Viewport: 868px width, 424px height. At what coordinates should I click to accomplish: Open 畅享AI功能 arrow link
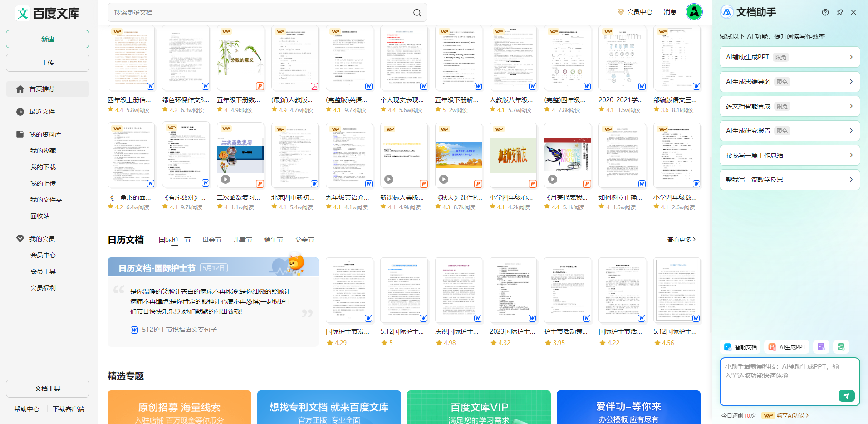(793, 415)
